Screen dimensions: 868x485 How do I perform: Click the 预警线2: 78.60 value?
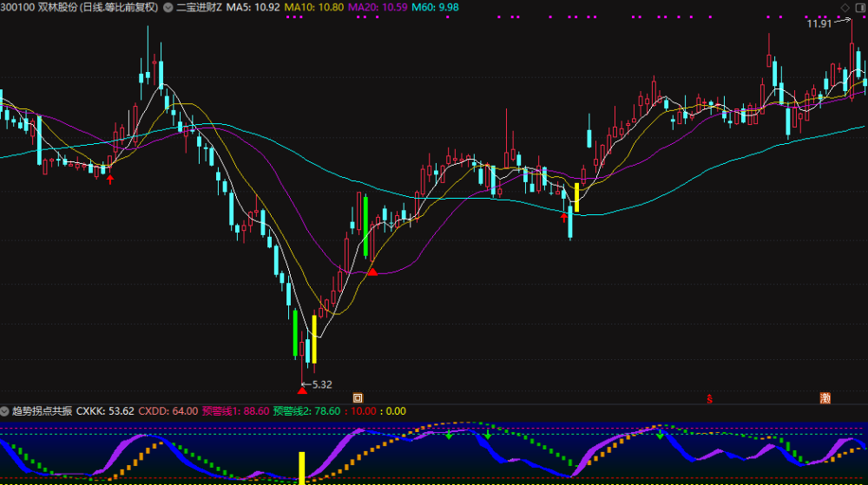(306, 411)
